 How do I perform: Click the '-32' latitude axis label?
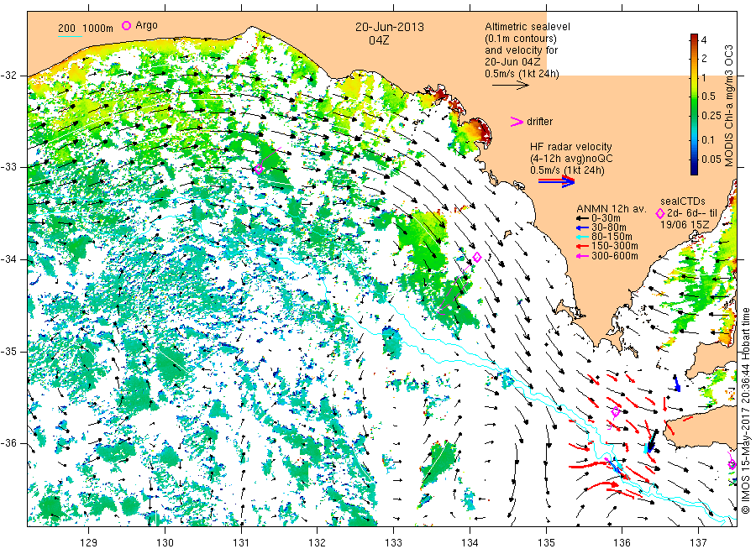[x=8, y=76]
